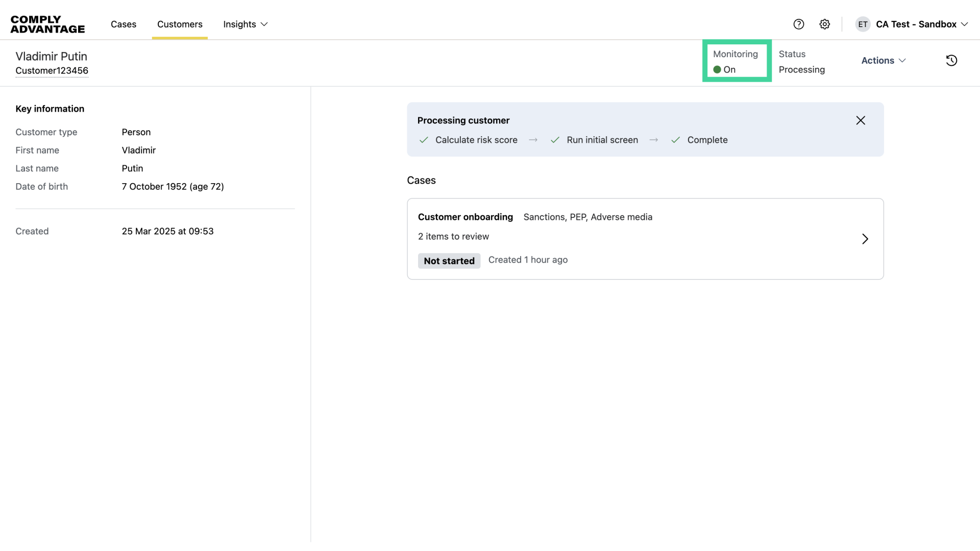
Task: Open the Insights dropdown menu
Action: click(x=246, y=24)
